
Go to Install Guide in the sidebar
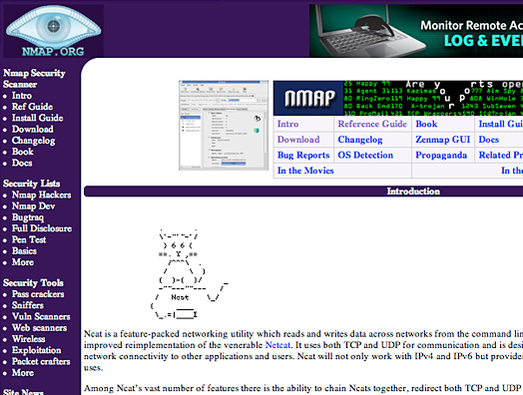click(x=37, y=118)
